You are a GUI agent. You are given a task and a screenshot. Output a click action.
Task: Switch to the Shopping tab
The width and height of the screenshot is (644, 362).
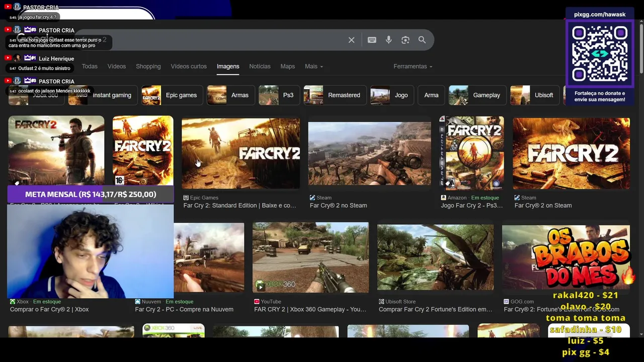point(148,66)
